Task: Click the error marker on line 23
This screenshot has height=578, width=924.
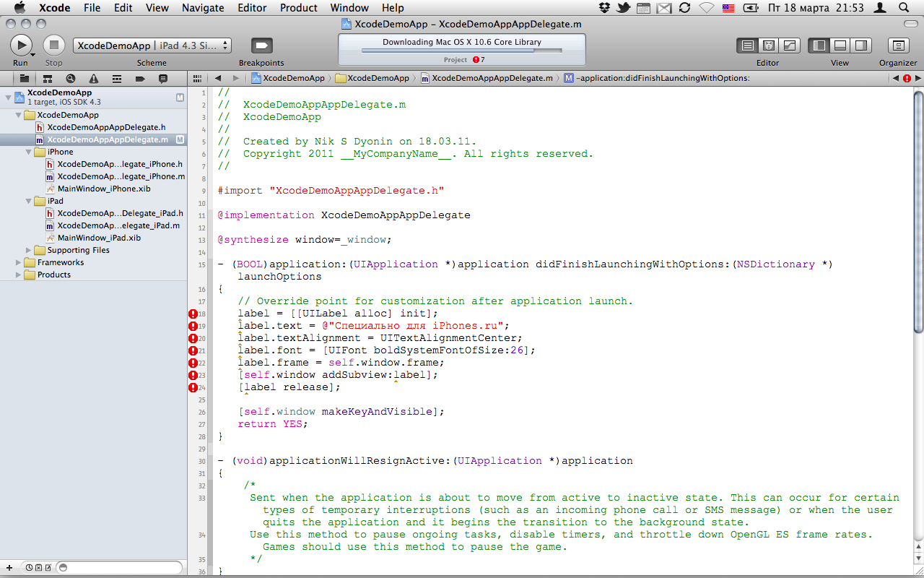Action: 193,375
